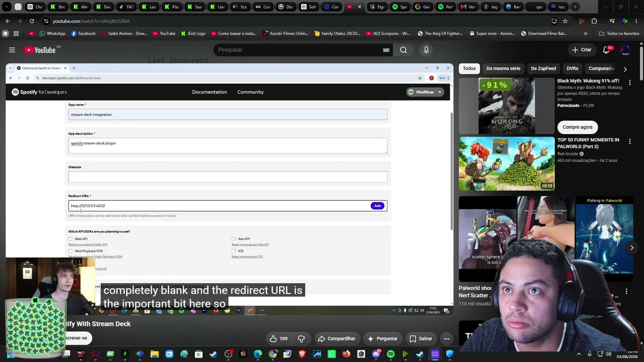Image resolution: width=644 pixels, height=362 pixels.
Task: Click the App name field
Action: (x=228, y=115)
